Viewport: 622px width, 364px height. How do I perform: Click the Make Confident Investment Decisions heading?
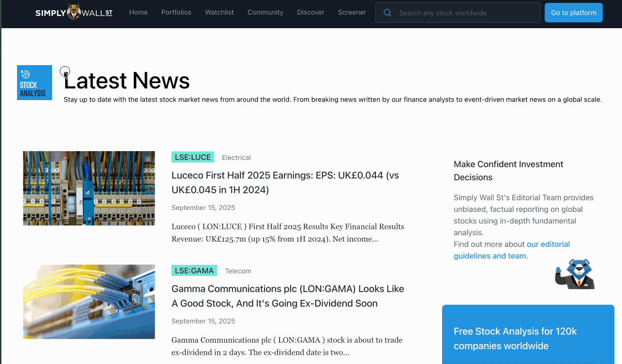coord(508,171)
